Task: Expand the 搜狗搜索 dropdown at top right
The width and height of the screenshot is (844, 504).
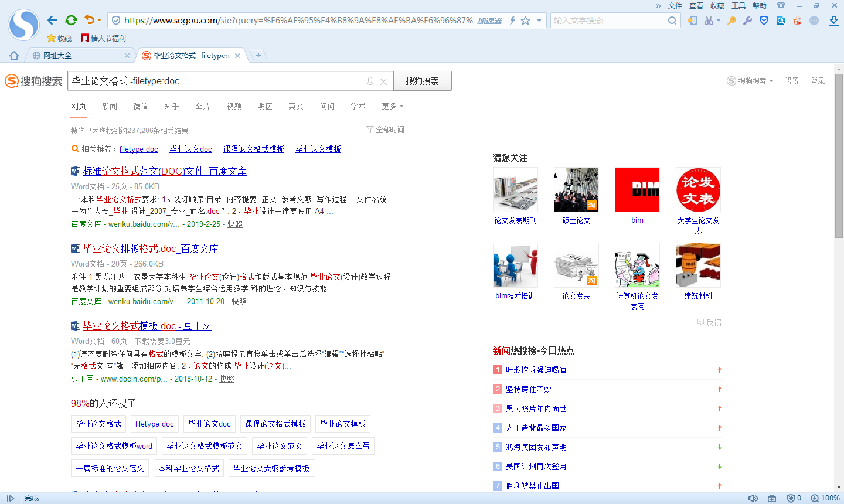Action: [750, 81]
